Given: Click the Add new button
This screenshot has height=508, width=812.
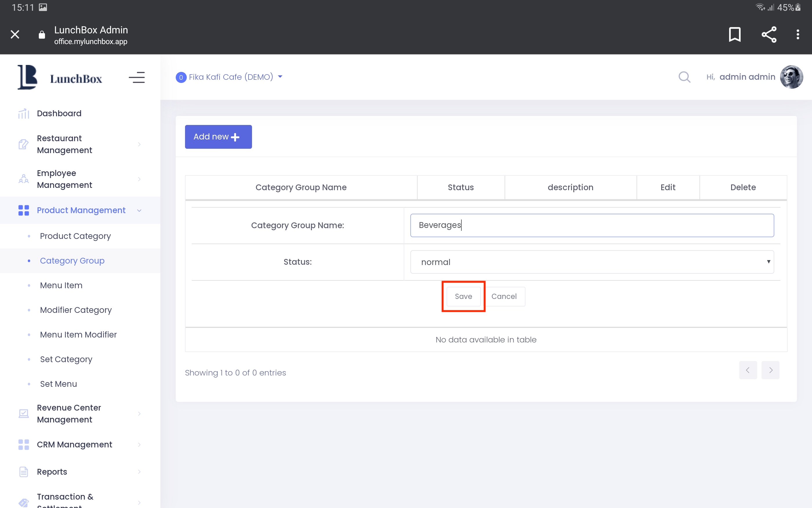Looking at the screenshot, I should tap(218, 137).
